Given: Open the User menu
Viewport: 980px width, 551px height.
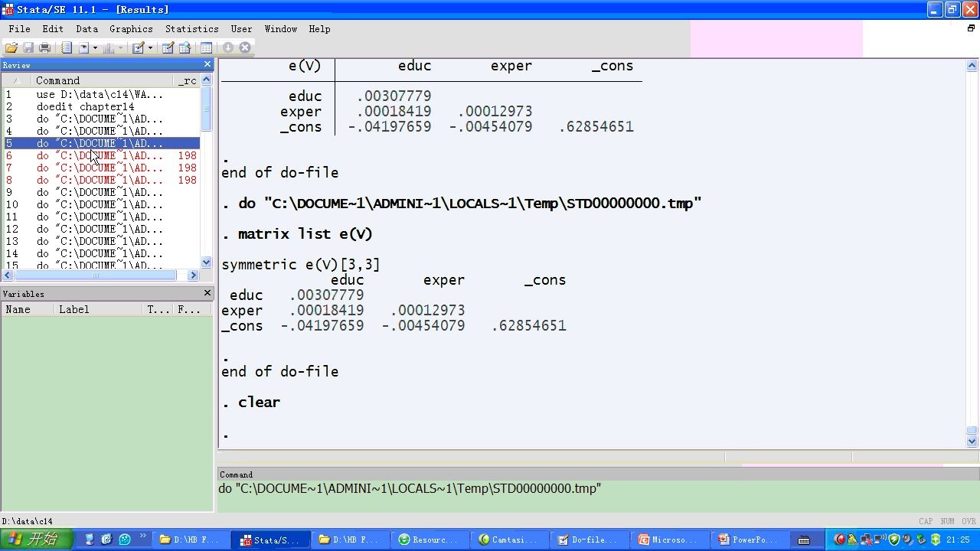Looking at the screenshot, I should pyautogui.click(x=241, y=28).
